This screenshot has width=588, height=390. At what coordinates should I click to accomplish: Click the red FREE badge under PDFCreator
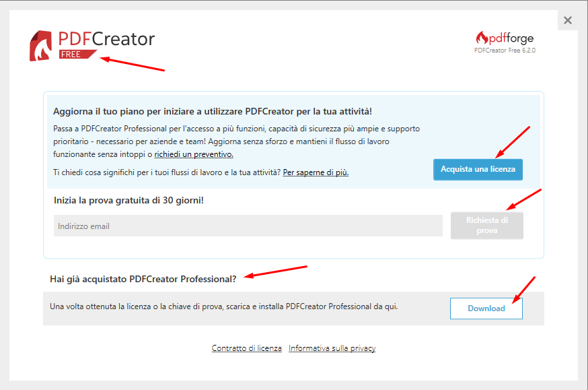[77, 54]
